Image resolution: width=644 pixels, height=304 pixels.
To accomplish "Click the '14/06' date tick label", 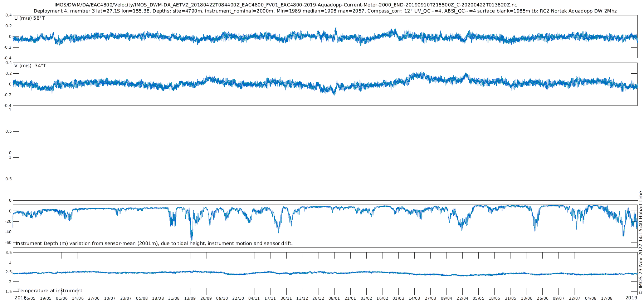I will pyautogui.click(x=78, y=298).
